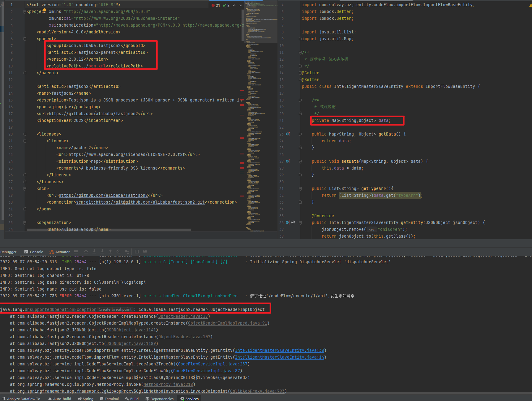Click the previous-error up chevron in the editor
The height and width of the screenshot is (401, 532).
[234, 5]
